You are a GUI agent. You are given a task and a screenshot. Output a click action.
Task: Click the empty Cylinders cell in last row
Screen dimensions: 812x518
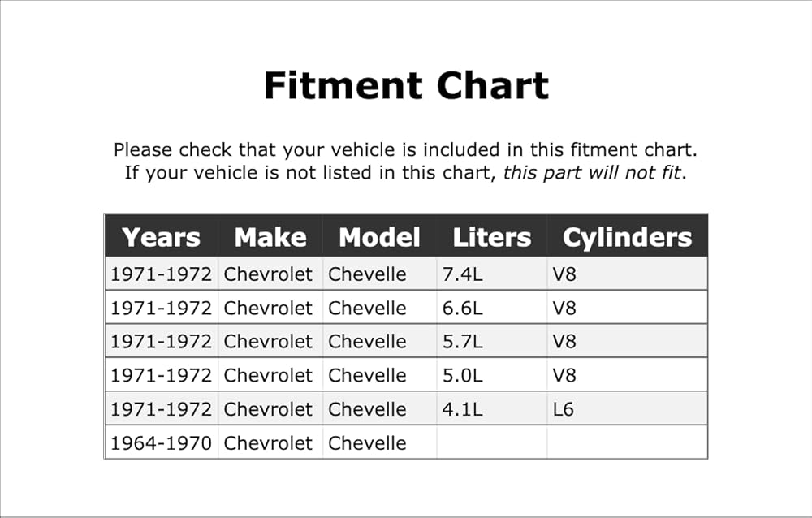627,442
